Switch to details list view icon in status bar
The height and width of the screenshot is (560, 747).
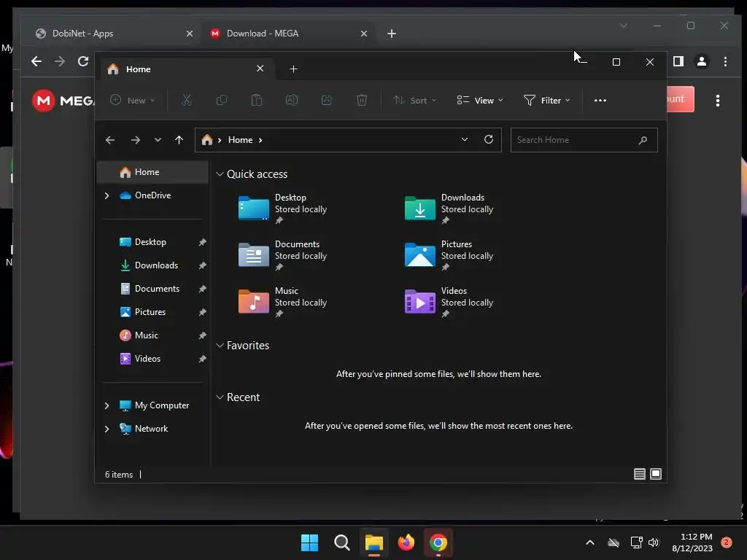(x=639, y=474)
